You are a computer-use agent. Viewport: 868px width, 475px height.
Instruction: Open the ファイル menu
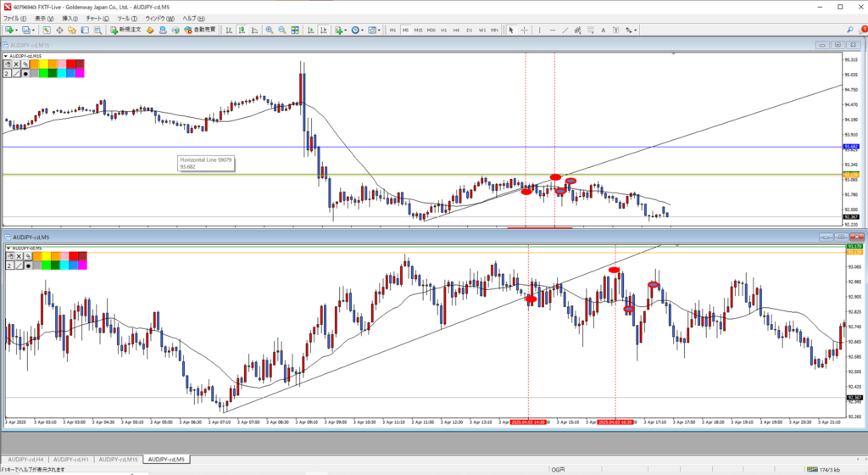[15, 19]
